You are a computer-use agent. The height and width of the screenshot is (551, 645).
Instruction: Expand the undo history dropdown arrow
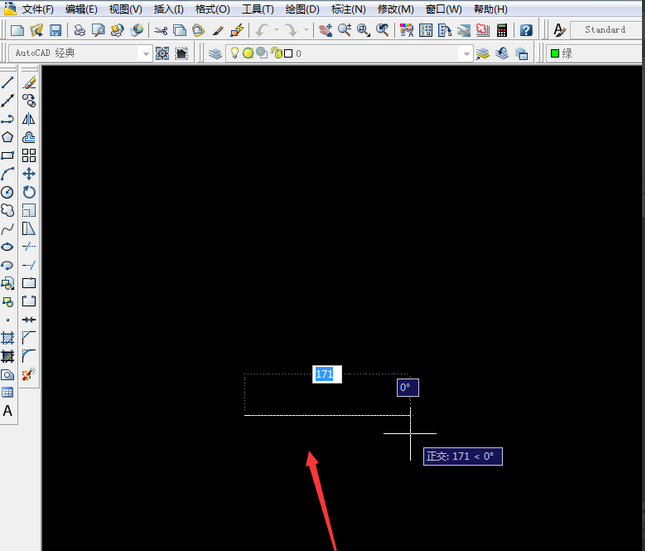277,31
